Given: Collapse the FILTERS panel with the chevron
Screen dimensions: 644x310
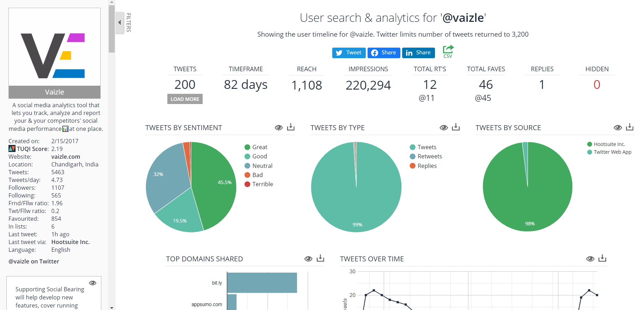Looking at the screenshot, I should [x=120, y=22].
